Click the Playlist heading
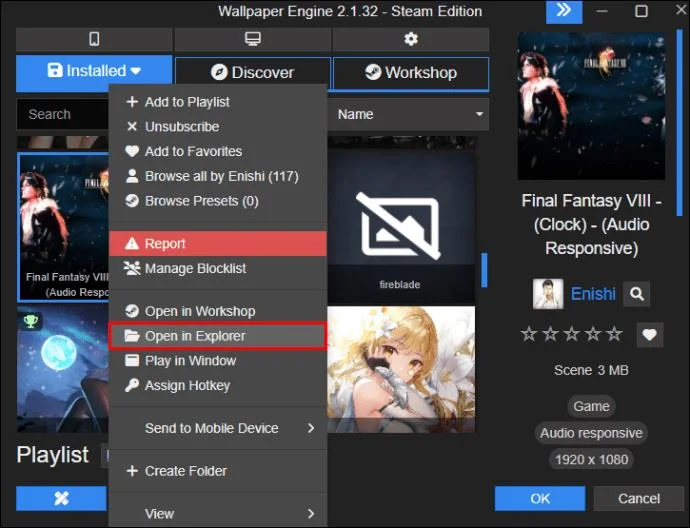 (52, 455)
